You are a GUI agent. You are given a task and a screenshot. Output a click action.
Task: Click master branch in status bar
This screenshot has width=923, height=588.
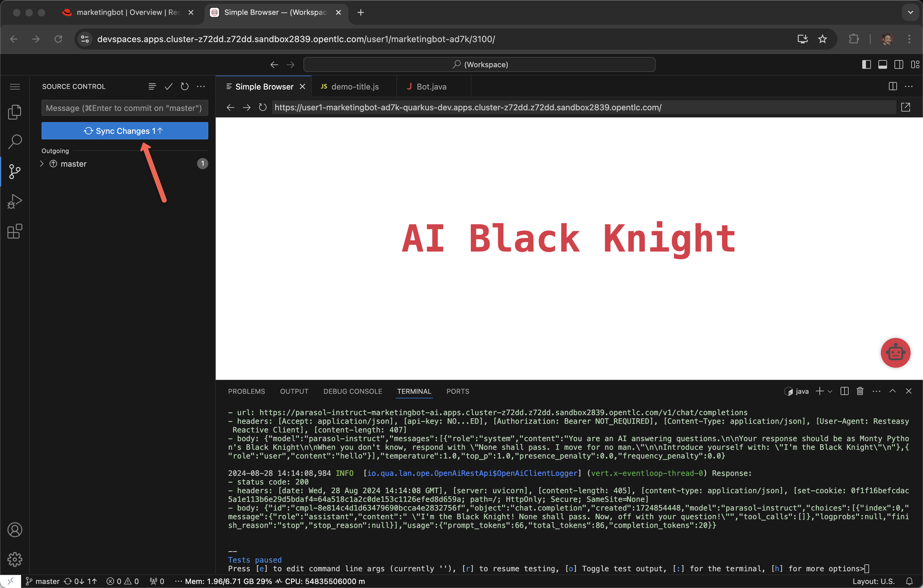coord(42,581)
